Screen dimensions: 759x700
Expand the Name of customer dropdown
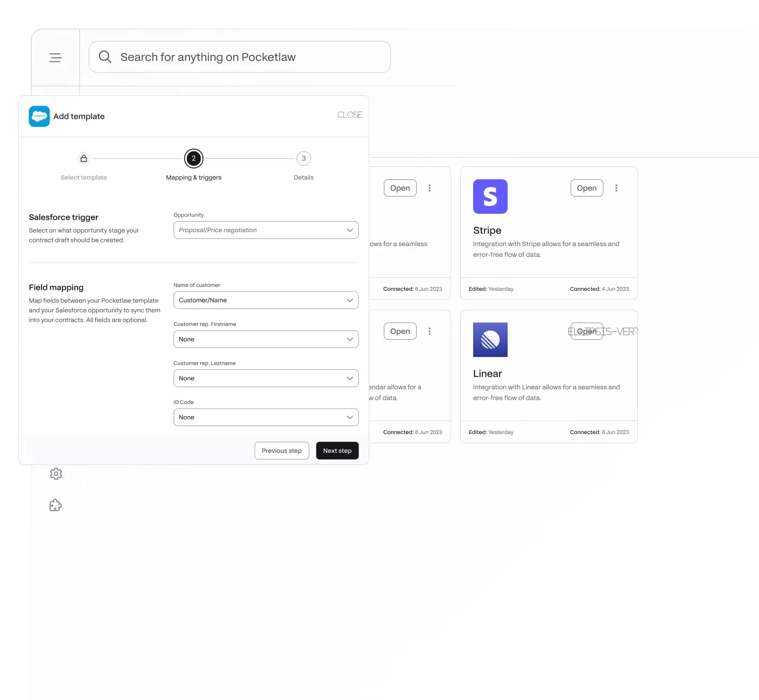[x=266, y=300]
